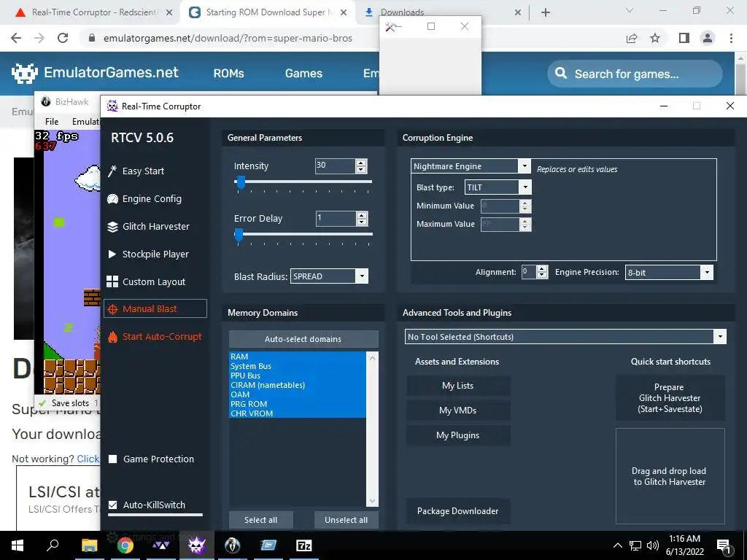The width and height of the screenshot is (747, 560).
Task: Bookmark page with star icon
Action: click(655, 38)
